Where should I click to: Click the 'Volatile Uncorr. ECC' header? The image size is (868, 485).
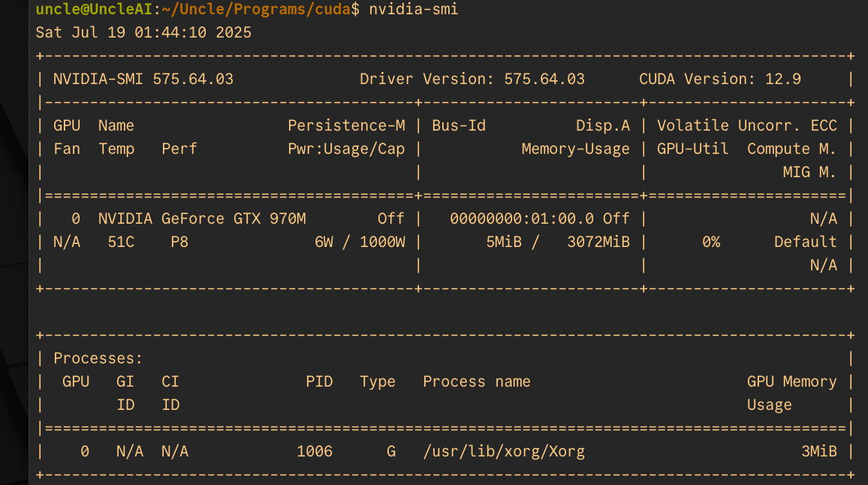click(747, 125)
